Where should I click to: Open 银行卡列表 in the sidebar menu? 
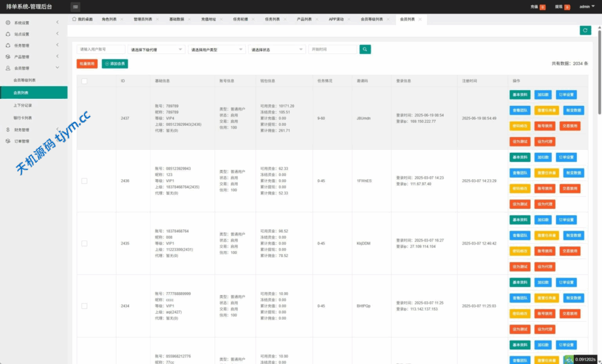tap(22, 118)
